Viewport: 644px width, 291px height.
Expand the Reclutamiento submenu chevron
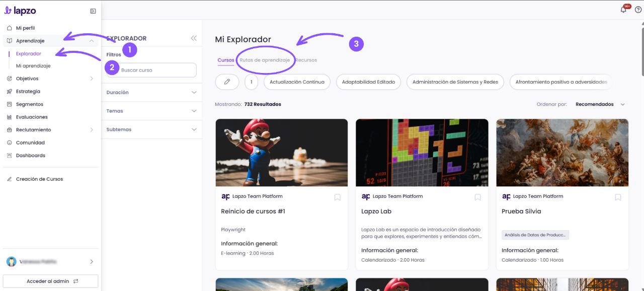pos(92,130)
